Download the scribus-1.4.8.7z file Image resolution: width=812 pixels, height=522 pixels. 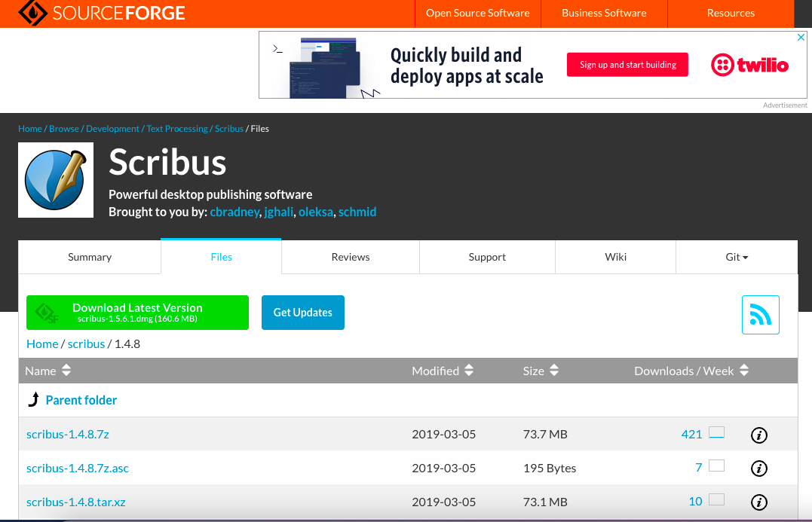(68, 434)
